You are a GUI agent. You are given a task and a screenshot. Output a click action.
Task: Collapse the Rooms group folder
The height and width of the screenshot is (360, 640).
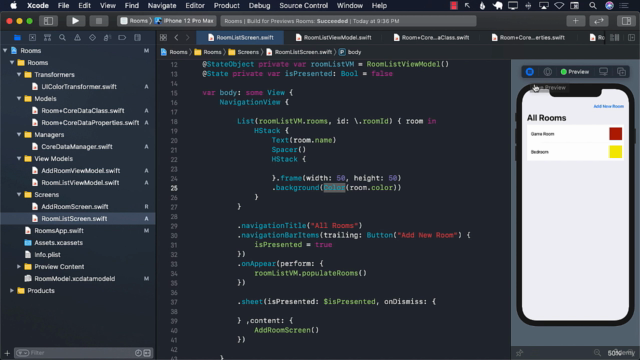coord(12,62)
